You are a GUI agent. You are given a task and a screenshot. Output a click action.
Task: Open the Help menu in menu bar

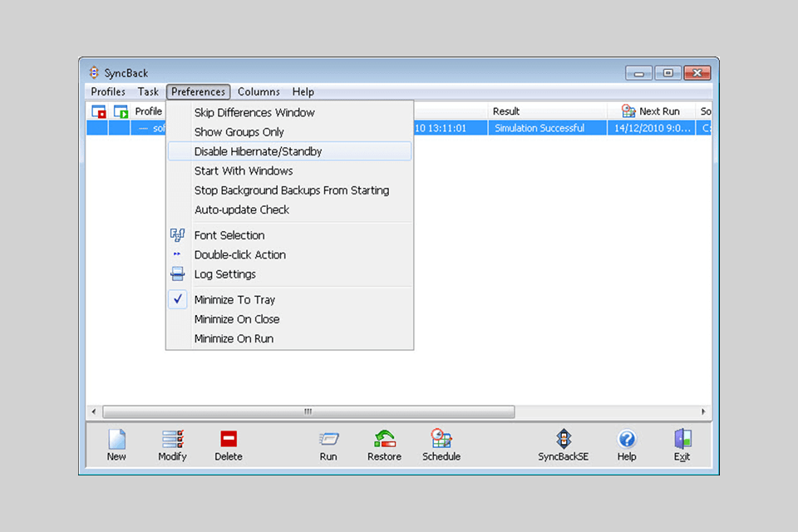click(x=303, y=91)
